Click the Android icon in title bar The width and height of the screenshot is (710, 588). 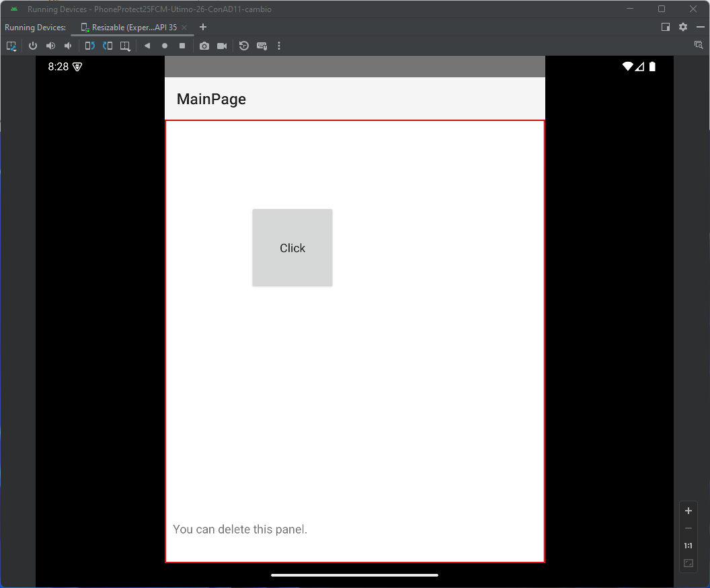[14, 9]
